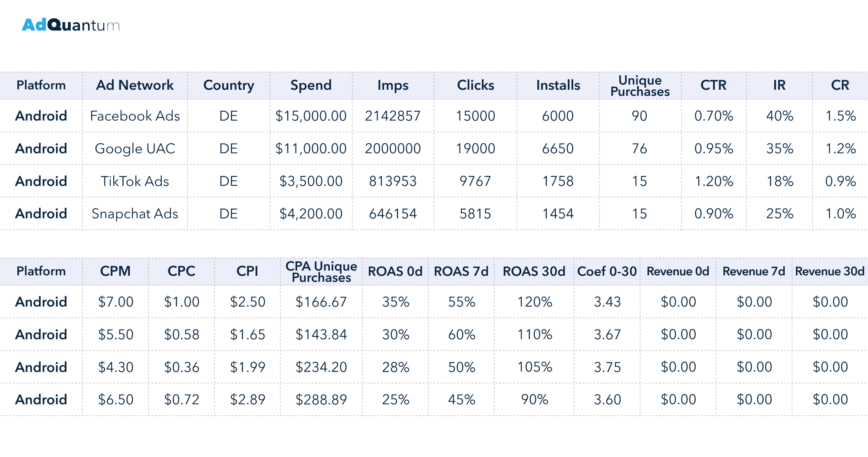Click the 1454 installs cell
This screenshot has width=868, height=457.
(558, 214)
